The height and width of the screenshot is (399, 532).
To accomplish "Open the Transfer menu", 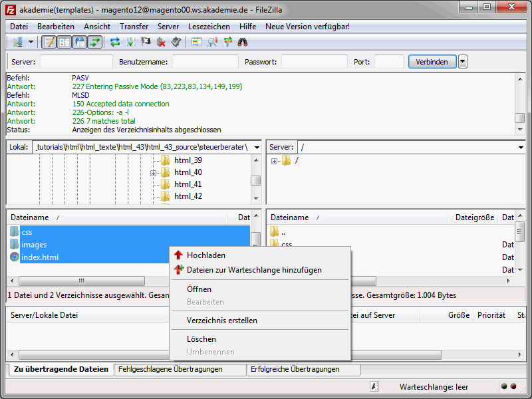I will (134, 27).
